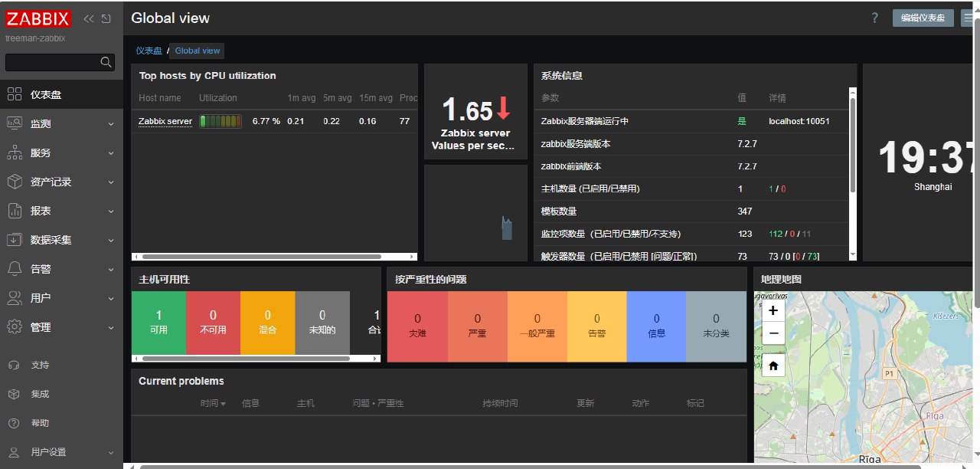
Task: Open the Zabbix server host link
Action: [165, 121]
